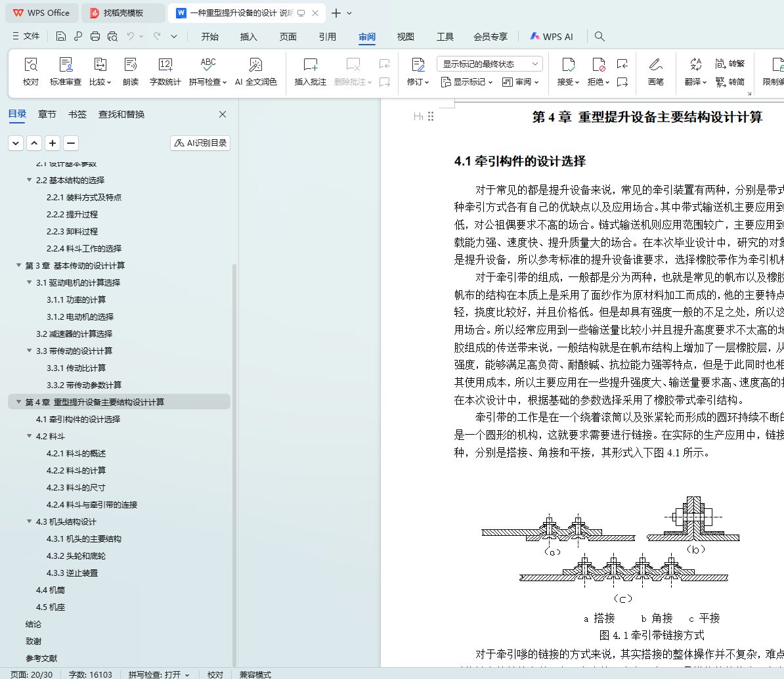Image resolution: width=784 pixels, height=679 pixels.
Task: Open the 开始 ribbon tab
Action: click(x=210, y=37)
